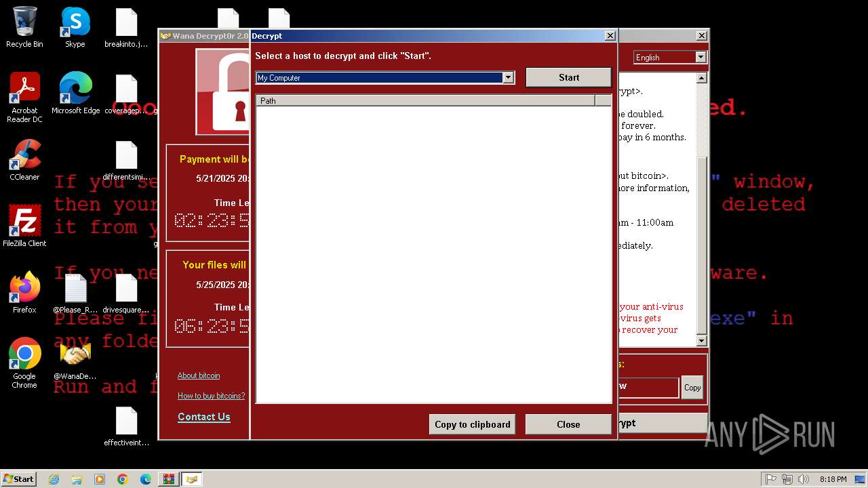
Task: Open media player taskbar icon
Action: pos(100,479)
